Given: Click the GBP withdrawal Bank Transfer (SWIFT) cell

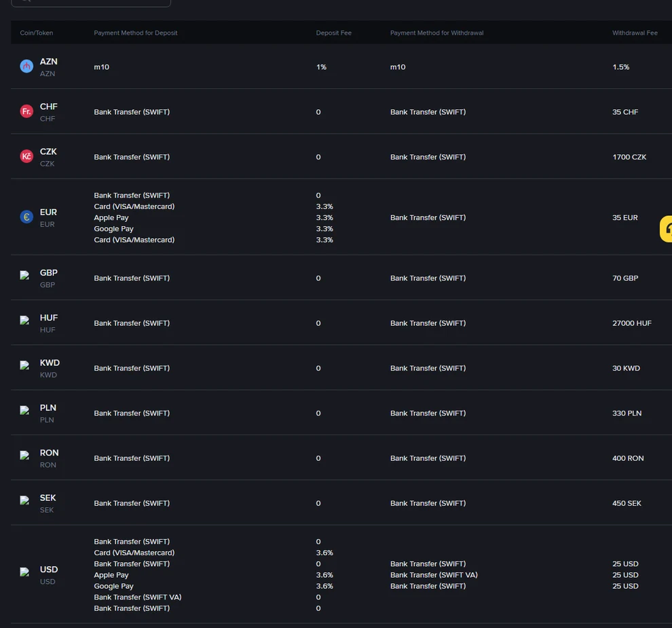Looking at the screenshot, I should coord(428,278).
